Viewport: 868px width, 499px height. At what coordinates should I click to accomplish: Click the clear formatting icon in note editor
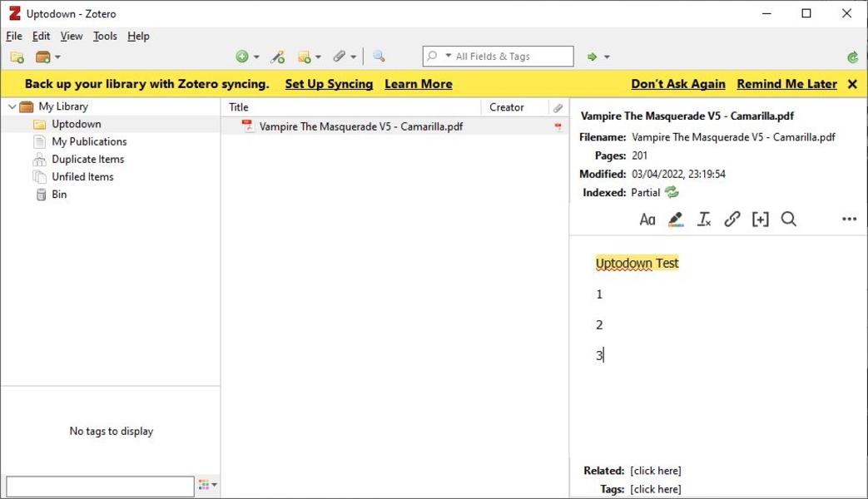704,220
